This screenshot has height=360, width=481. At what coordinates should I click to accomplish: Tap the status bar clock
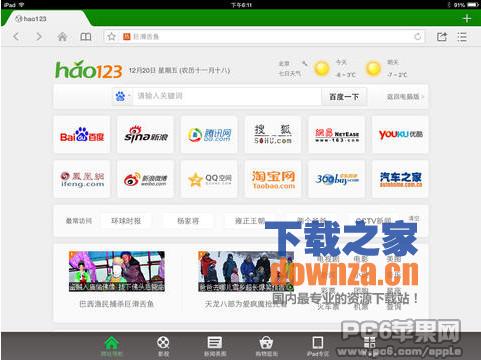tap(241, 5)
